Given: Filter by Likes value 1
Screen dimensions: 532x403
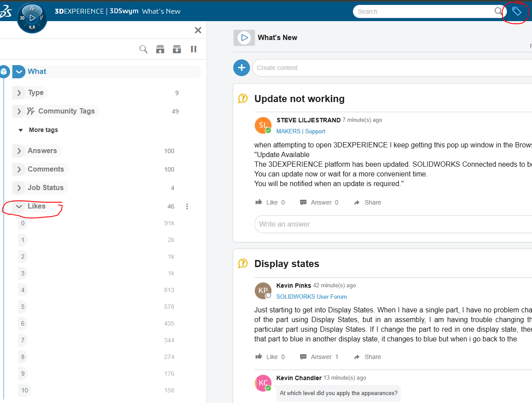Looking at the screenshot, I should pyautogui.click(x=23, y=240).
